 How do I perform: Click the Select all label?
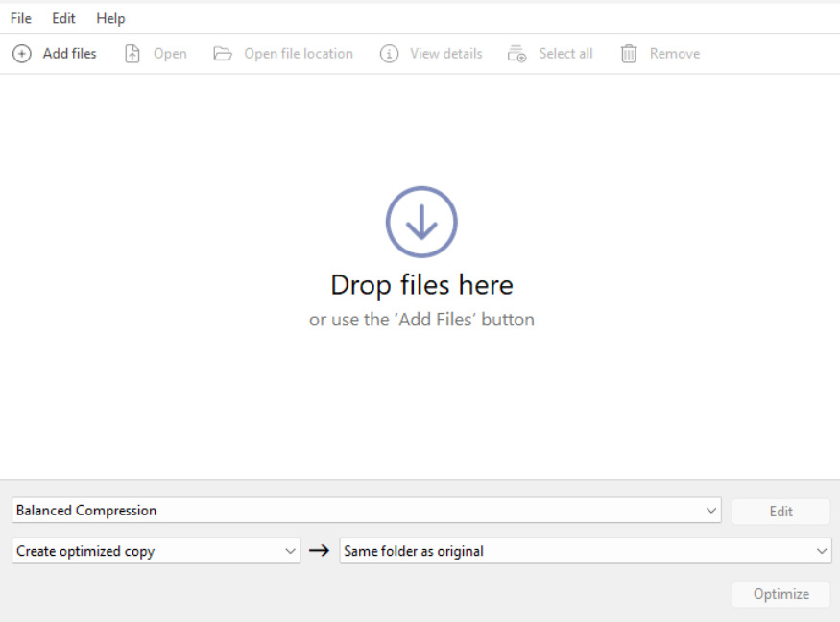click(x=565, y=54)
